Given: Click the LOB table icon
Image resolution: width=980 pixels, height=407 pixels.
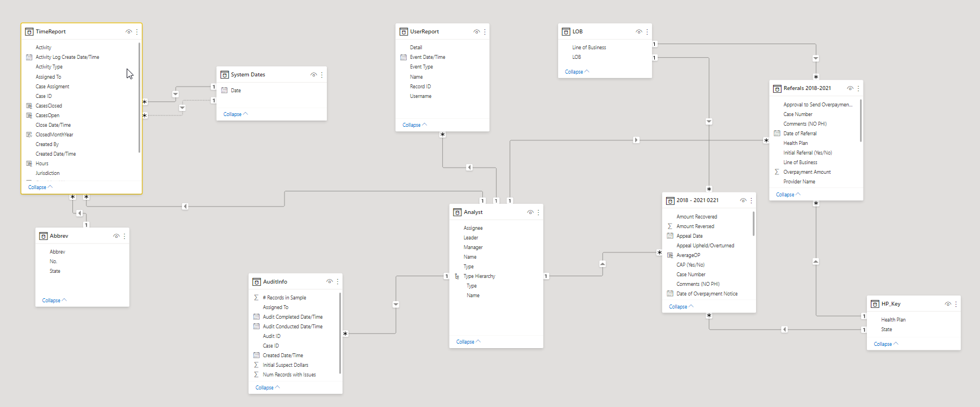Looking at the screenshot, I should (566, 32).
